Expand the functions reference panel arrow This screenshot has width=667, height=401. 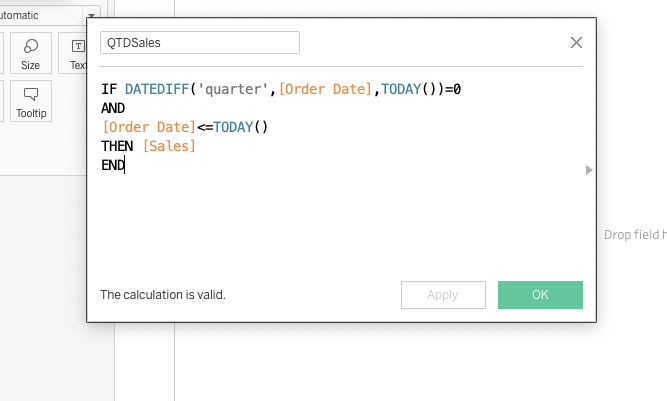[x=589, y=171]
